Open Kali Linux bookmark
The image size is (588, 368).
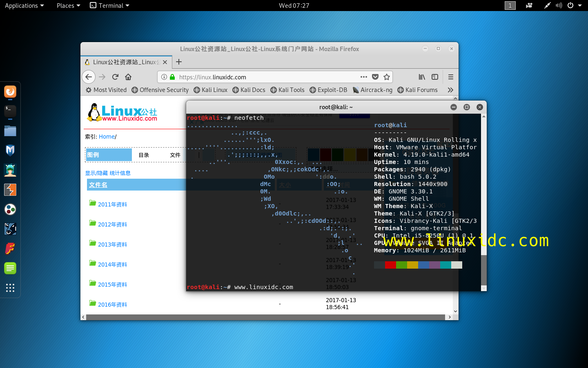210,90
